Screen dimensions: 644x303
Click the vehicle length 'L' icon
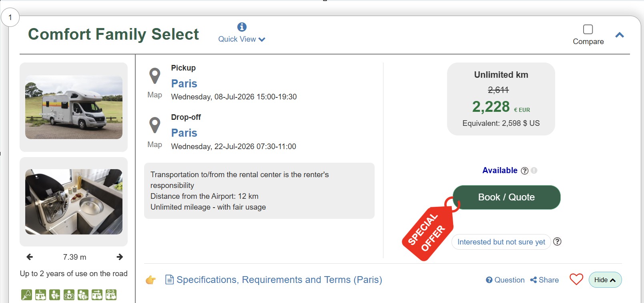click(40, 295)
